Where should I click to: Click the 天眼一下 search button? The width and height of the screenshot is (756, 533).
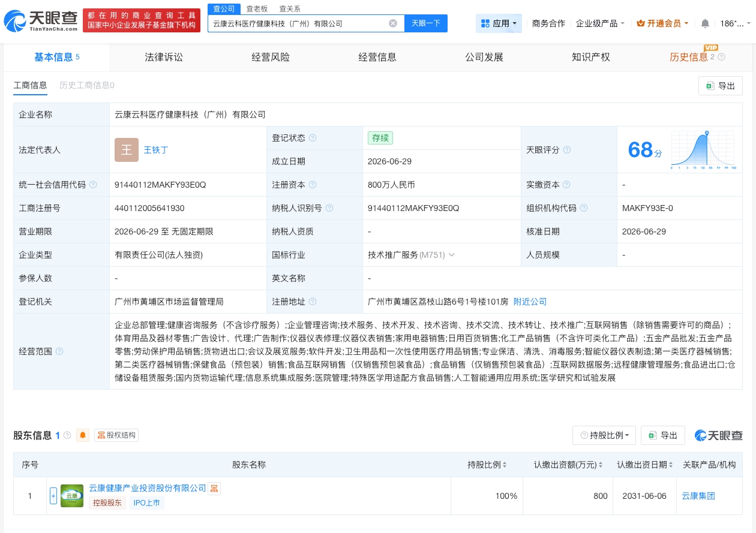[426, 23]
